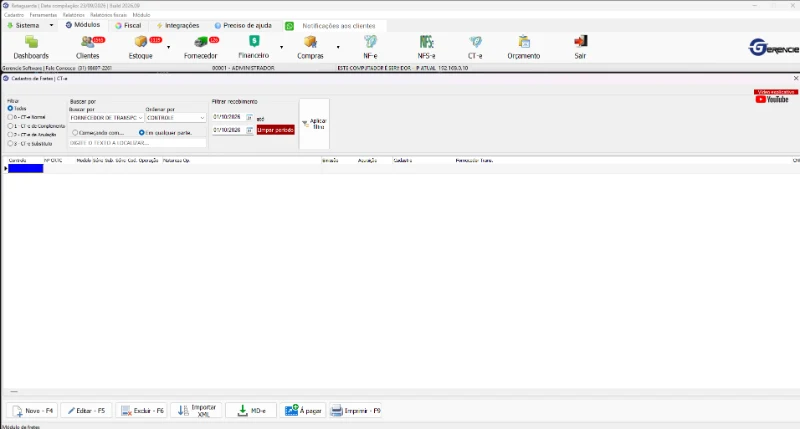
Task: Open the Dashboards module icon
Action: point(31,42)
